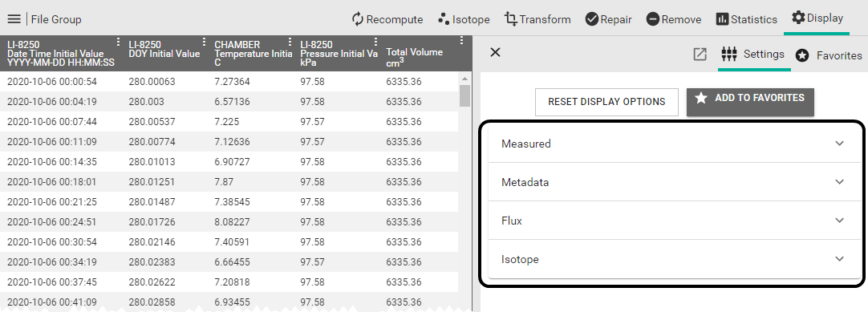Screen dimensions: 868x312
Task: Close the Display settings panel
Action: pos(496,52)
